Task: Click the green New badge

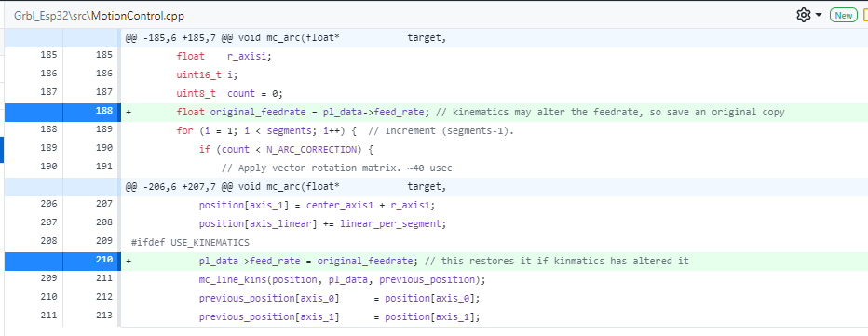Action: coord(843,16)
